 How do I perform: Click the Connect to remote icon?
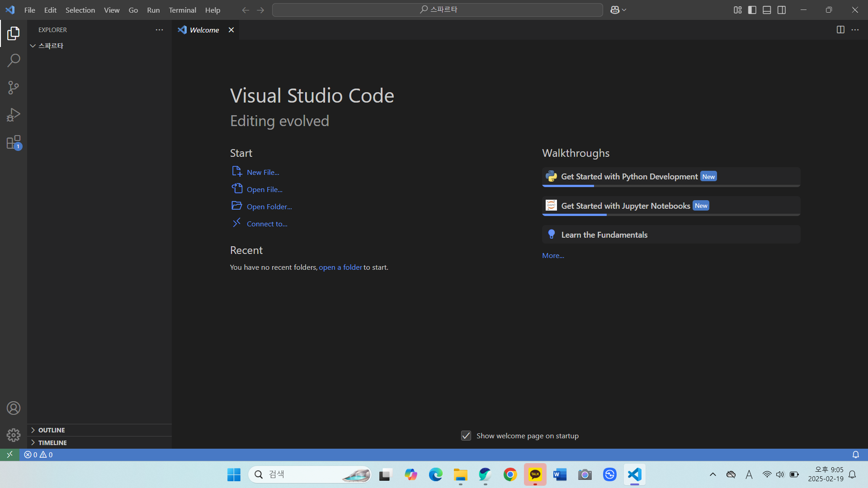tap(237, 223)
